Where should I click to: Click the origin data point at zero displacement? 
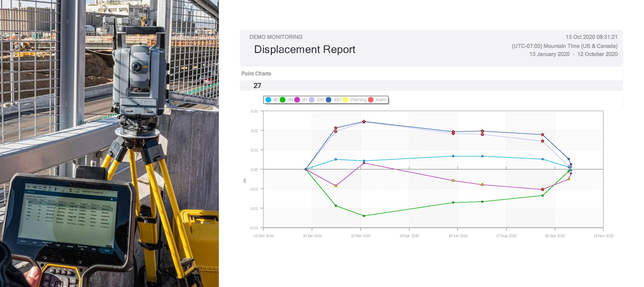[x=306, y=169]
